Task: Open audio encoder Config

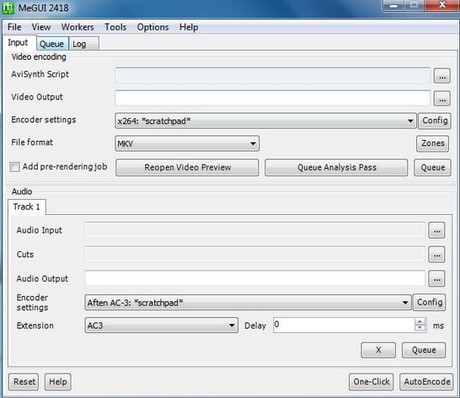Action: [x=429, y=302]
